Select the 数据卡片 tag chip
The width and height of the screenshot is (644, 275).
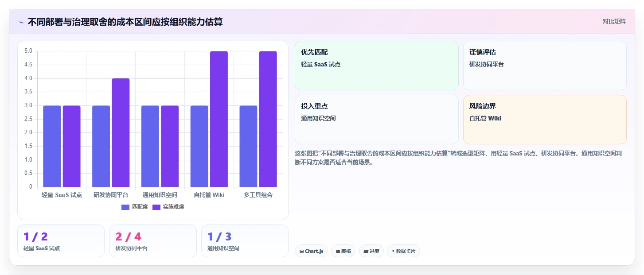coord(403,251)
